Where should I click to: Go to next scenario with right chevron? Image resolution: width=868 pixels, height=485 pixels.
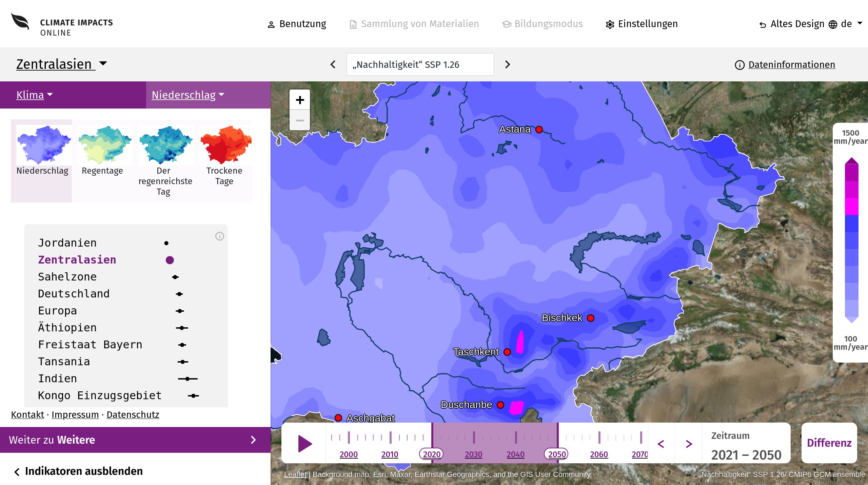click(x=507, y=64)
